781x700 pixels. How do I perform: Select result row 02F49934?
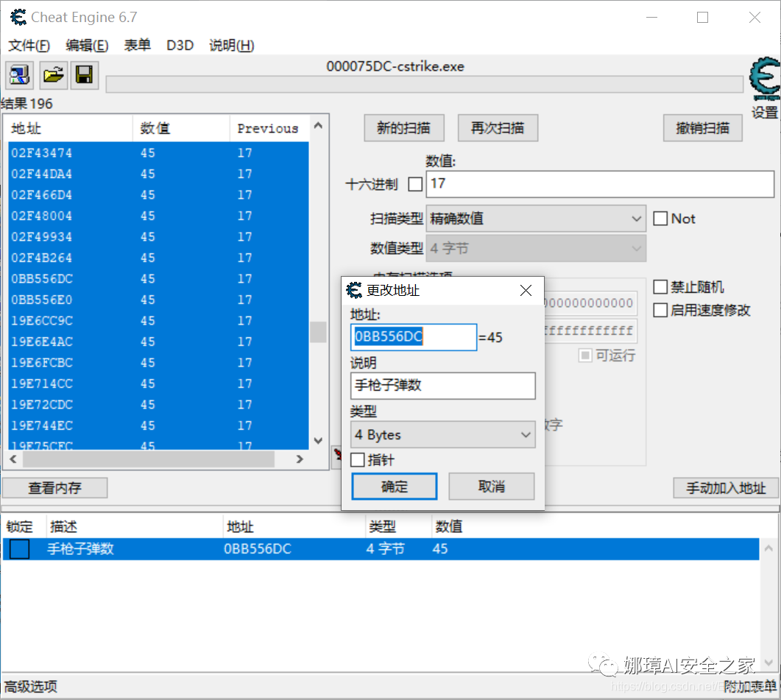point(158,237)
